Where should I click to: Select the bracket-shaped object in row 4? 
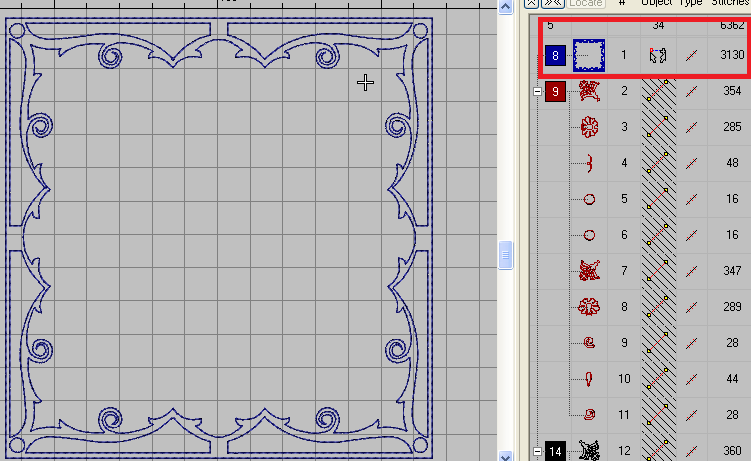pos(589,163)
